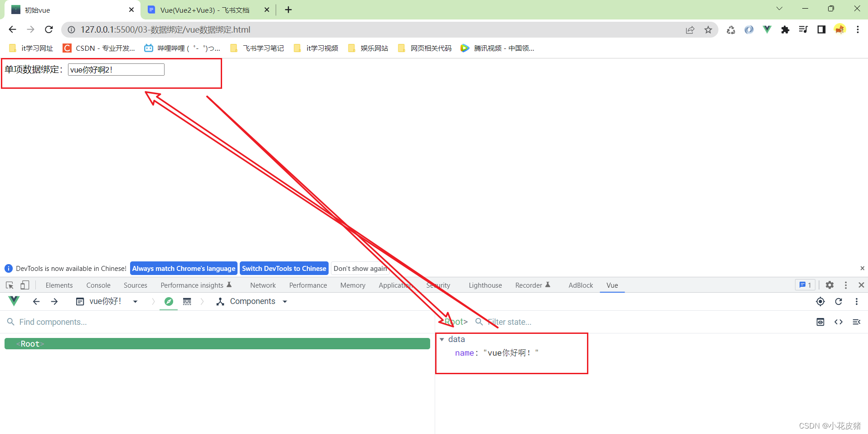Image resolution: width=868 pixels, height=434 pixels.
Task: Open the Vue timeline icon
Action: pos(187,301)
